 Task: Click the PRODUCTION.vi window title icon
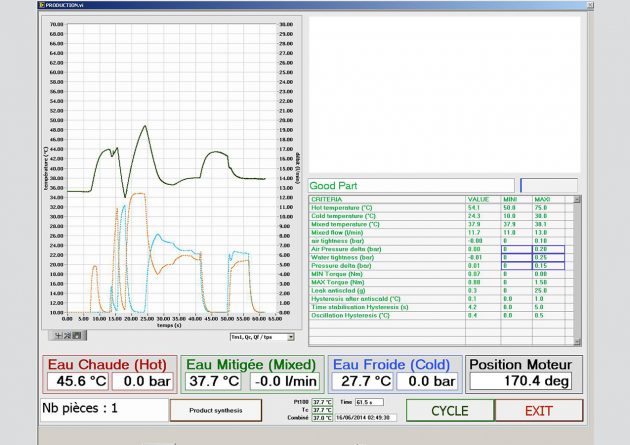pyautogui.click(x=42, y=5)
